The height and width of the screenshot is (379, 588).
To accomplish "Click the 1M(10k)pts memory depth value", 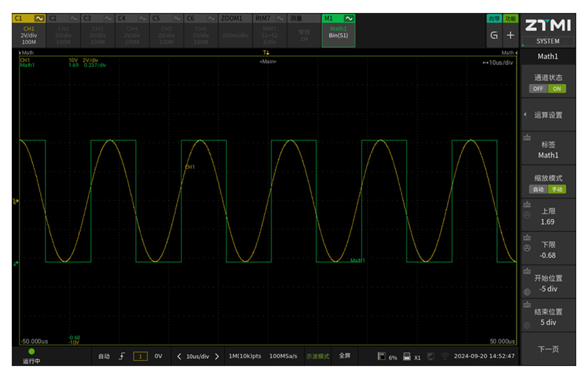I will coord(245,356).
